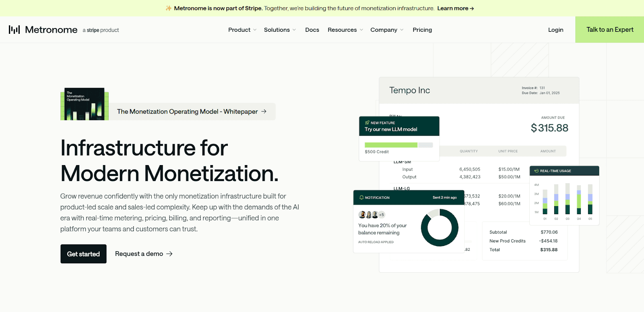Viewport: 644px width, 312px height.
Task: Expand the Product dropdown chevron
Action: coord(255,30)
